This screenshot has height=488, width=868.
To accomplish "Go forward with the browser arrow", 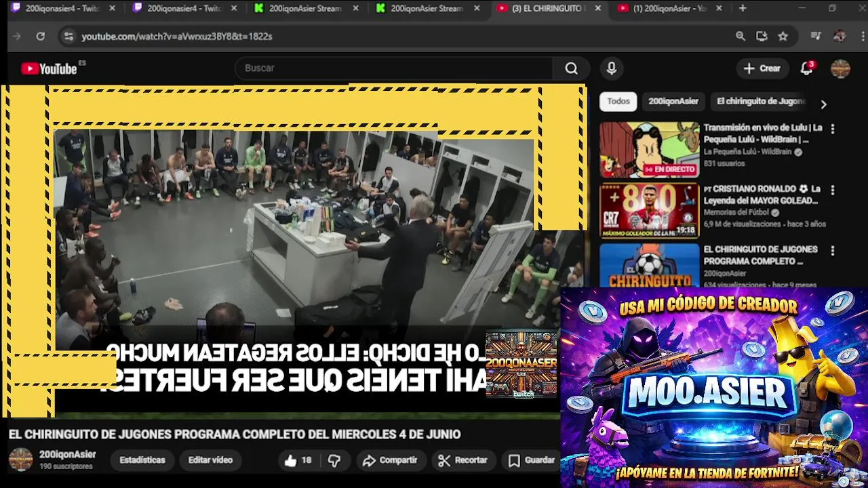I will tap(17, 37).
